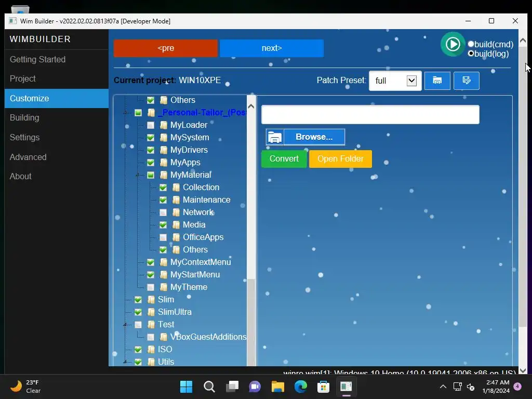Open the Patch Preset dropdown

click(x=411, y=81)
